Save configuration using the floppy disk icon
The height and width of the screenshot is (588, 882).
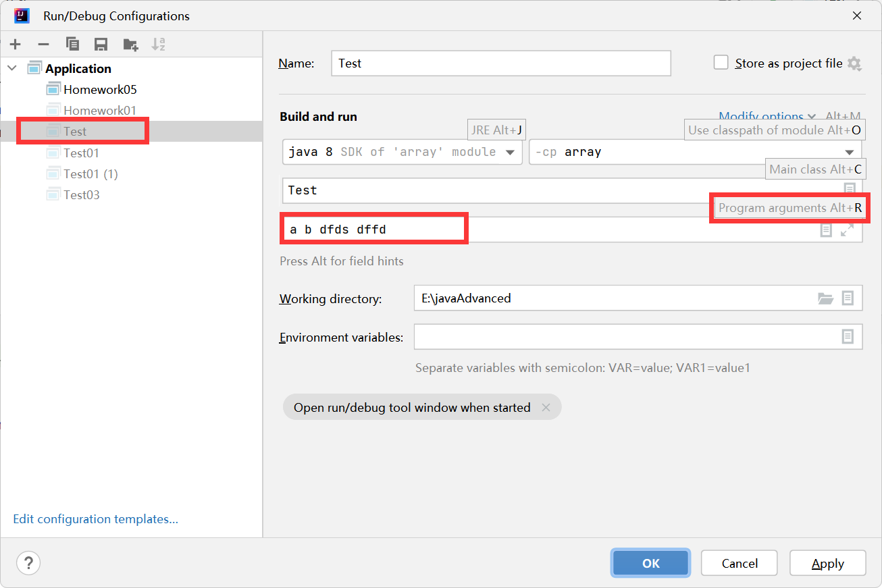[101, 45]
